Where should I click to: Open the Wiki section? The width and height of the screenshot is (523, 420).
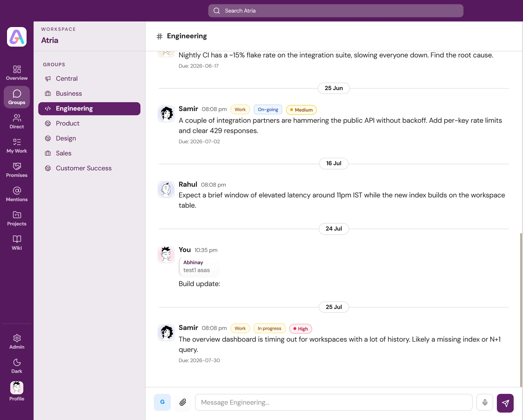17,243
